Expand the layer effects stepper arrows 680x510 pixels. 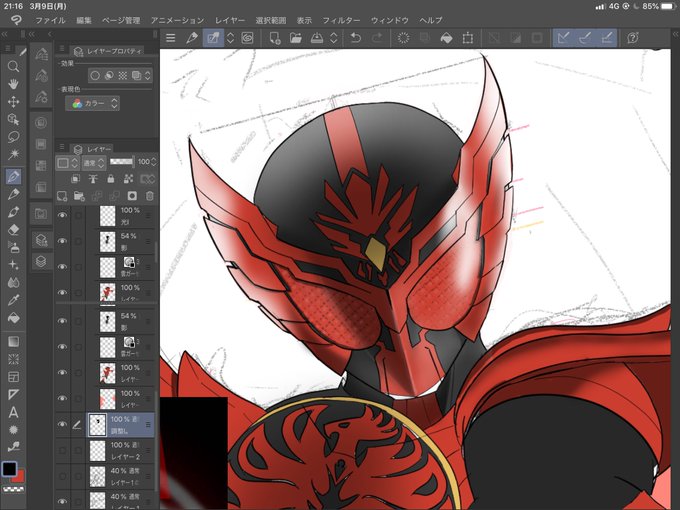click(147, 75)
